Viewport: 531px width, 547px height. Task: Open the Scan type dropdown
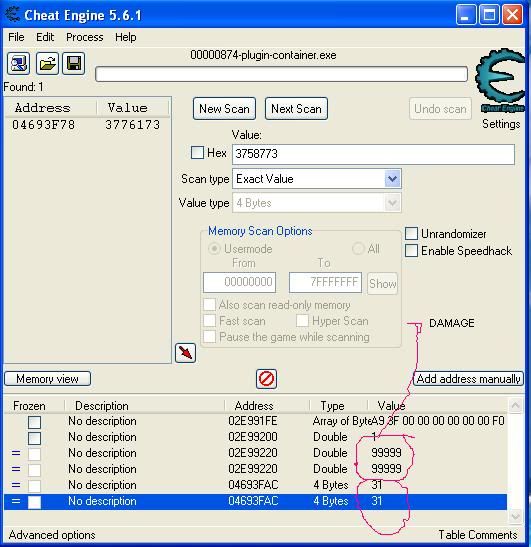click(x=392, y=179)
